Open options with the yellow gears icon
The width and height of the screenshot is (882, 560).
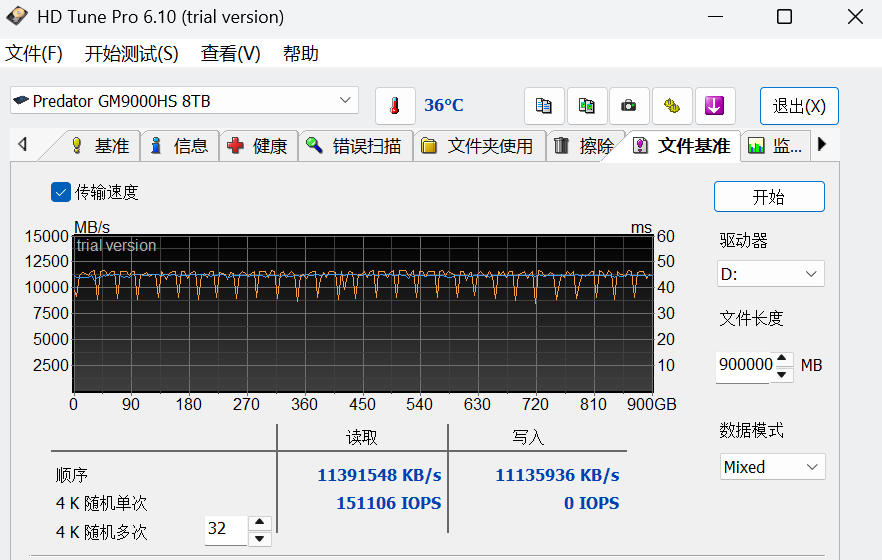point(672,106)
